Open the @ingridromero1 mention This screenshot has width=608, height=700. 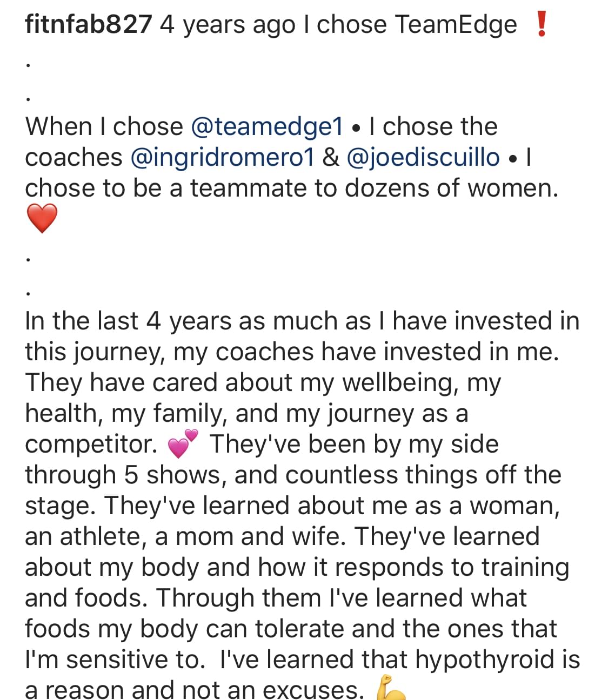coord(222,158)
